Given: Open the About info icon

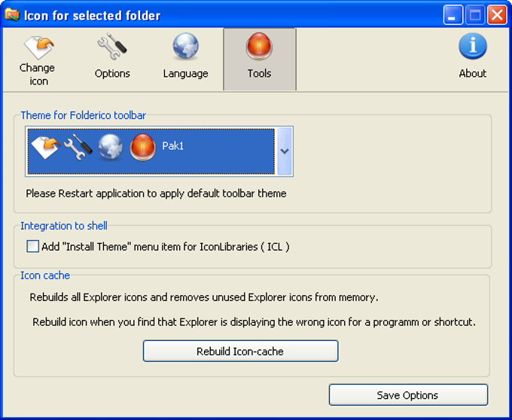Looking at the screenshot, I should point(473,47).
